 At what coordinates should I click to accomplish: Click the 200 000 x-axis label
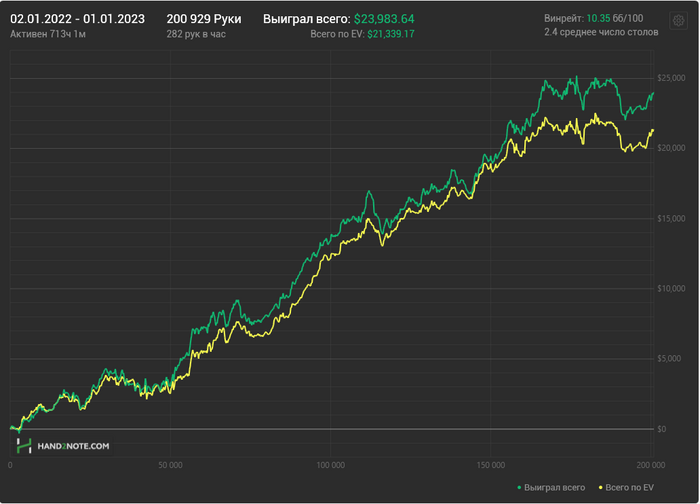tap(650, 465)
